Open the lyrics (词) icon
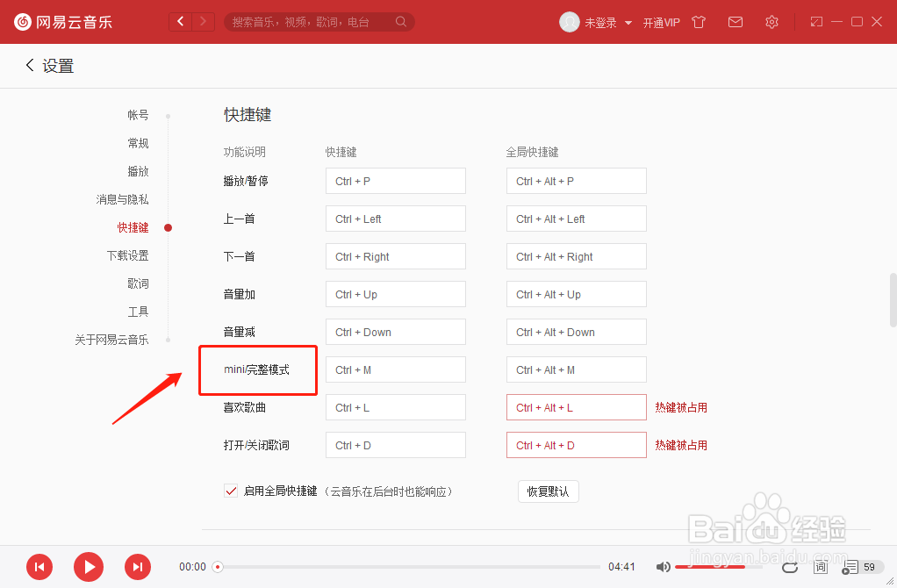Viewport: 897px width, 588px height. [x=821, y=567]
